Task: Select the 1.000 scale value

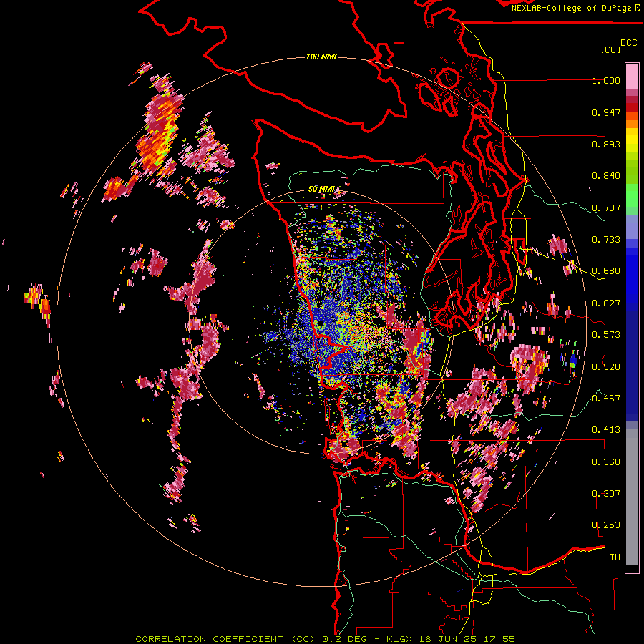Action: click(606, 80)
